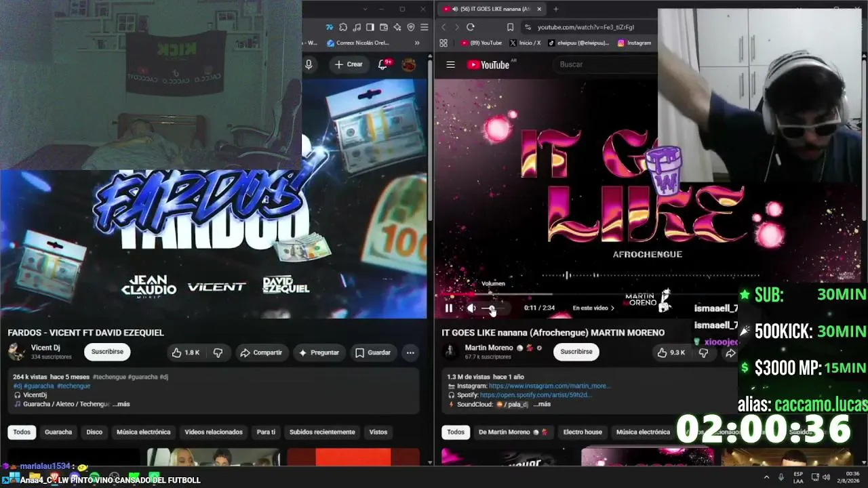868x488 pixels.
Task: Bookmark this page in right browser
Action: [x=510, y=27]
